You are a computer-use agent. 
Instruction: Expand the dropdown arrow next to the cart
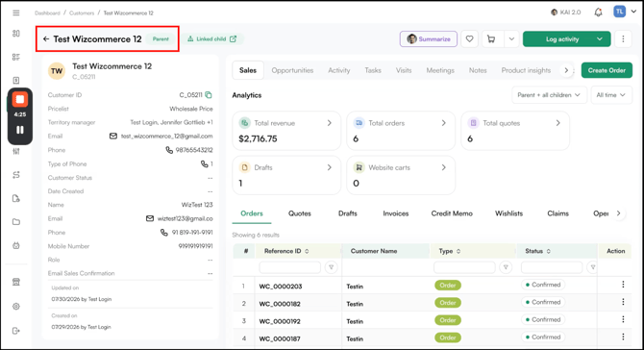511,39
